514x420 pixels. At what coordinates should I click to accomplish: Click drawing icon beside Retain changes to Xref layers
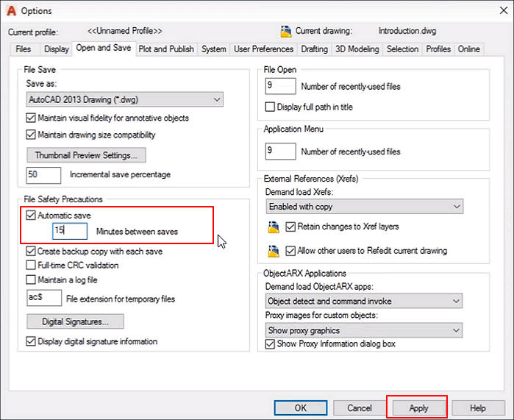[x=274, y=227]
